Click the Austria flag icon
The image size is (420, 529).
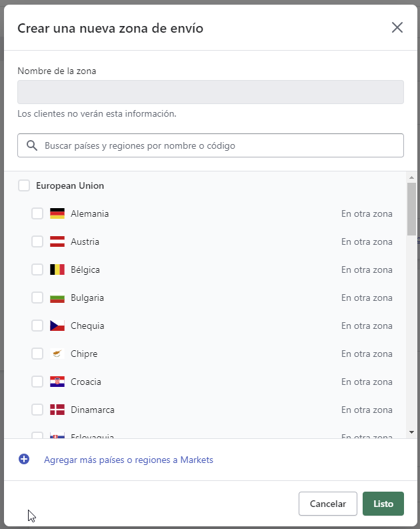coord(57,241)
